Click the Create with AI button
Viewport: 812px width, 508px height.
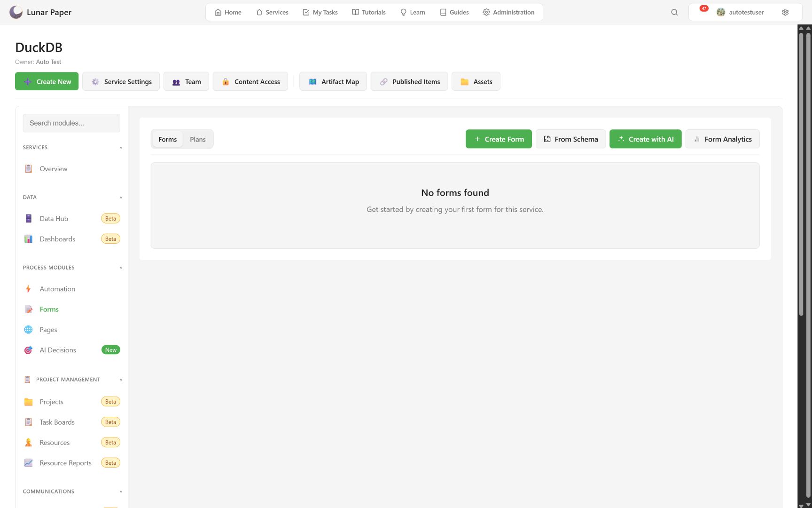click(x=645, y=139)
